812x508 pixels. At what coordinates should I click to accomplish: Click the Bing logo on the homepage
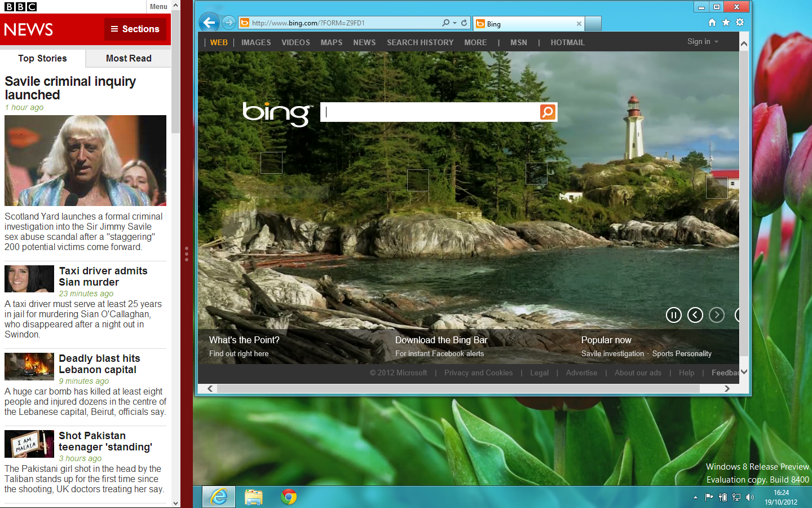pyautogui.click(x=277, y=113)
